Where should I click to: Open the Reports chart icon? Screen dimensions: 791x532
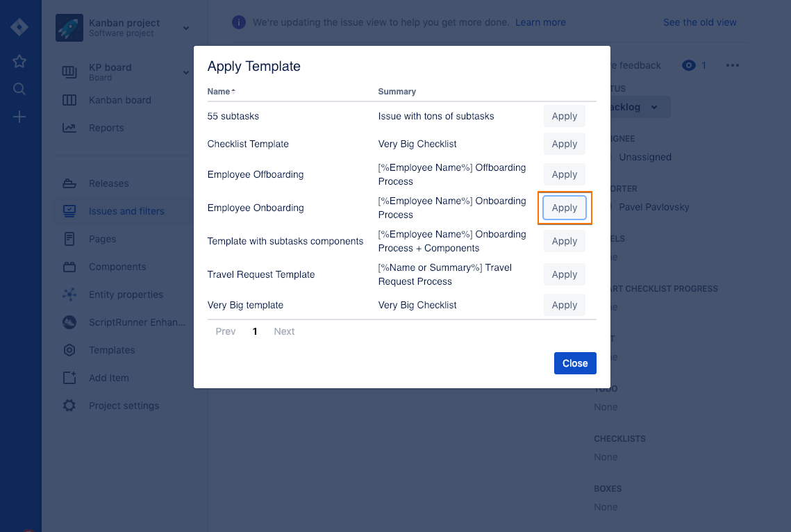[69, 128]
